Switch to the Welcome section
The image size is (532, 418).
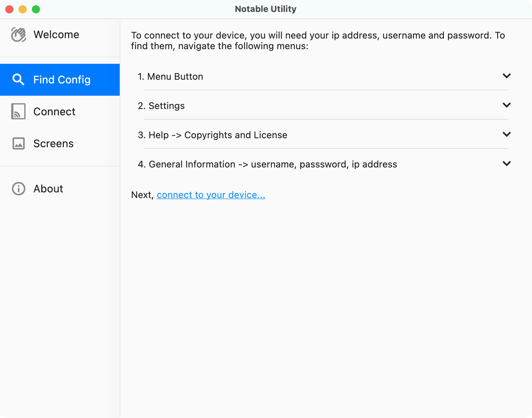57,34
